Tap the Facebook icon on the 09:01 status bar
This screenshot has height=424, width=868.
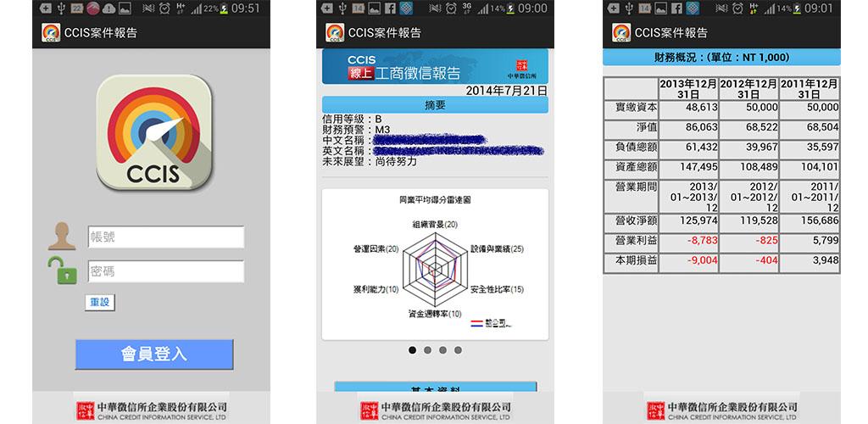click(676, 8)
